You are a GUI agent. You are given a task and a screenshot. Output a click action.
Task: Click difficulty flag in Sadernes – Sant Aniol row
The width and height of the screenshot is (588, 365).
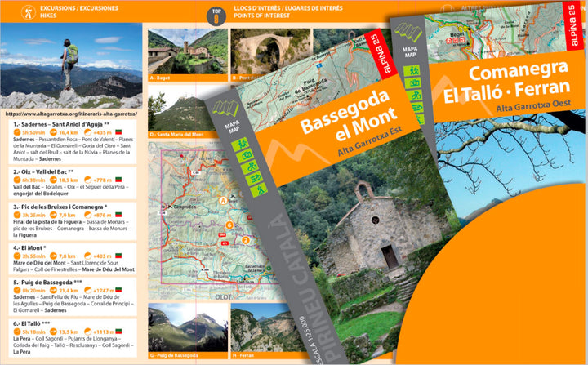click(x=118, y=132)
